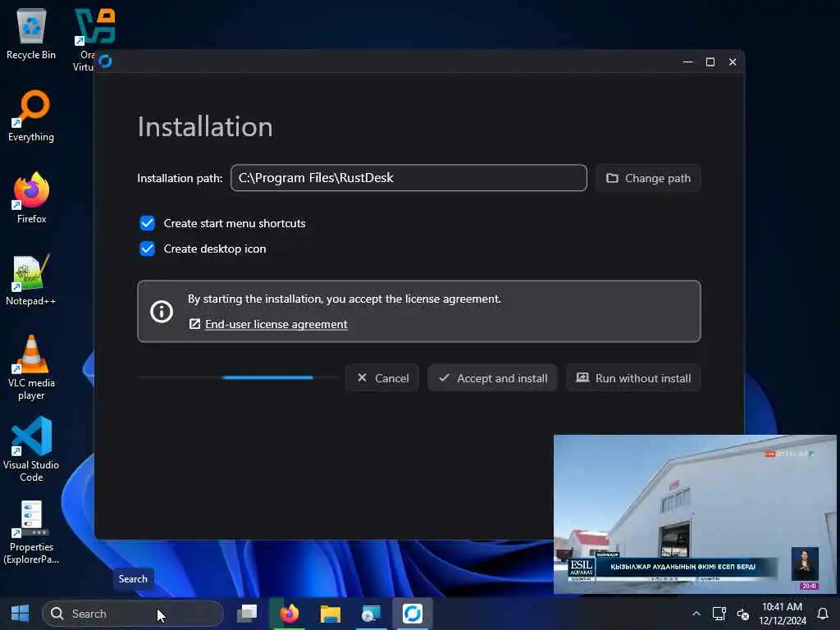Choose Run without install
This screenshot has height=630, width=840.
(633, 378)
